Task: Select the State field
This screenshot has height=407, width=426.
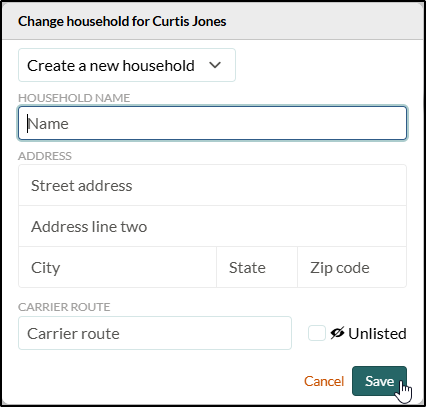Action: (257, 267)
